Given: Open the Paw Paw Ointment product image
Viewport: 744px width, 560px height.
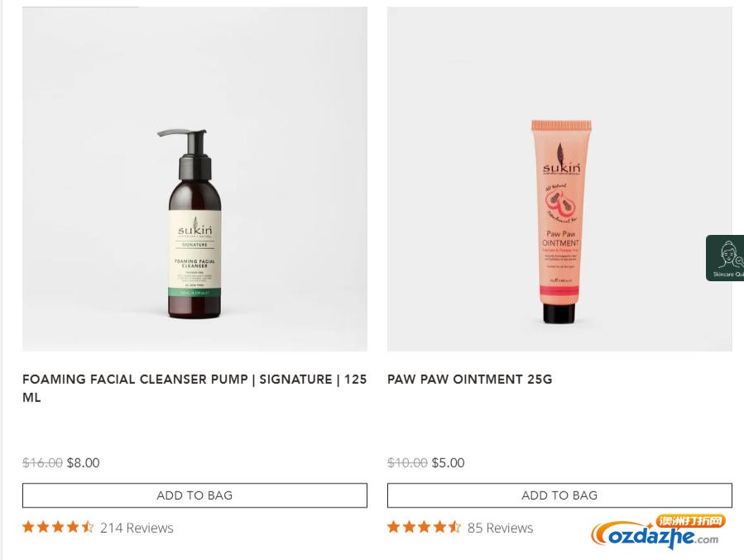Looking at the screenshot, I should [x=559, y=179].
